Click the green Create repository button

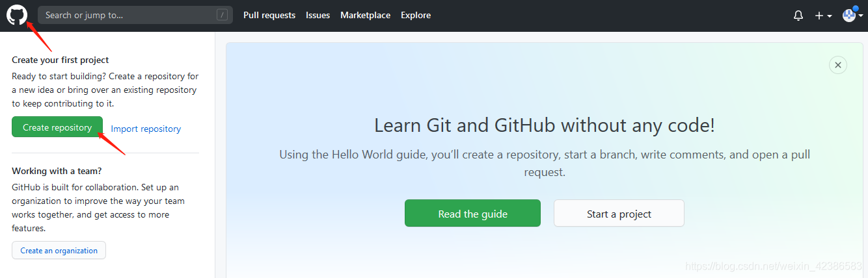coord(57,127)
